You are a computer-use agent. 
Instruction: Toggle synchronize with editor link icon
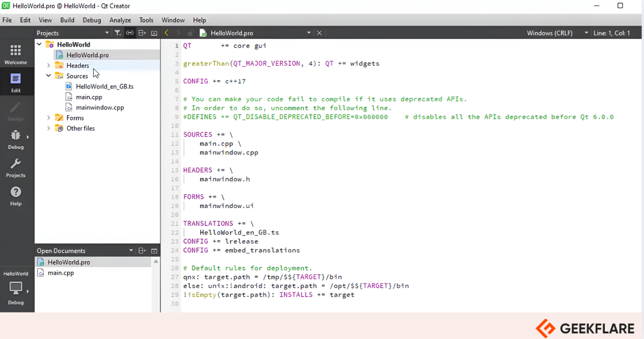coord(130,33)
